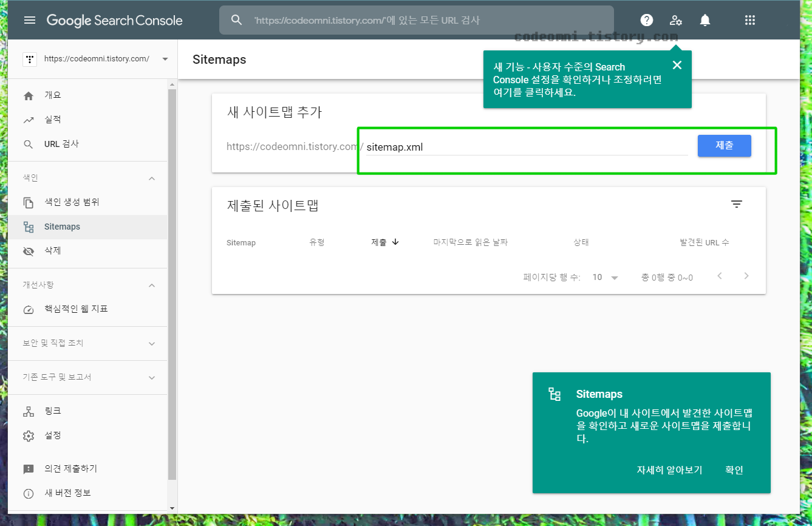The height and width of the screenshot is (526, 812).
Task: Collapse the 개선사항 section
Action: 152,285
